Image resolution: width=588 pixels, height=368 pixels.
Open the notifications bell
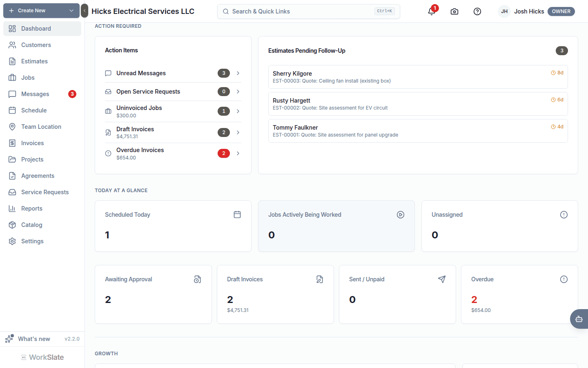tap(432, 11)
